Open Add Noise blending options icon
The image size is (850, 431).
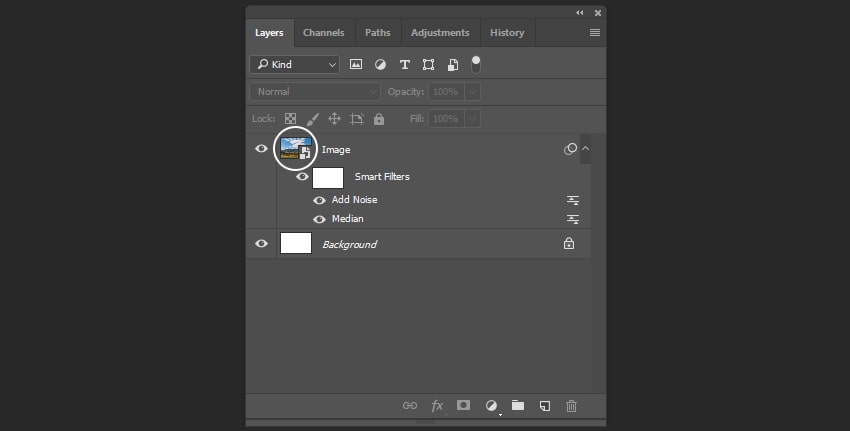573,200
